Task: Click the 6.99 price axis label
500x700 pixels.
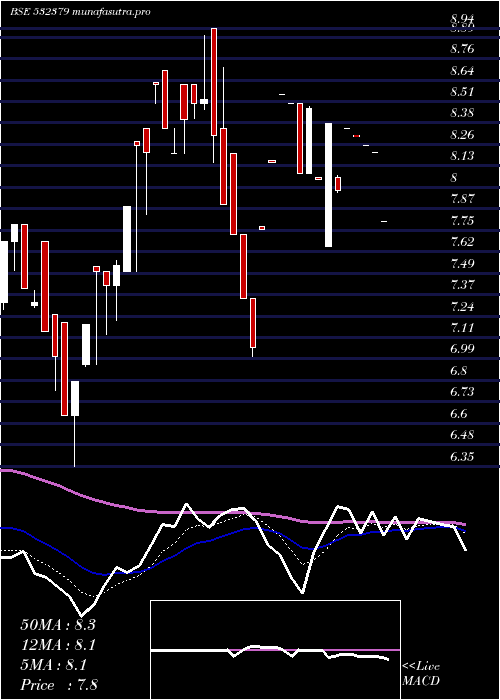Action: click(x=462, y=350)
